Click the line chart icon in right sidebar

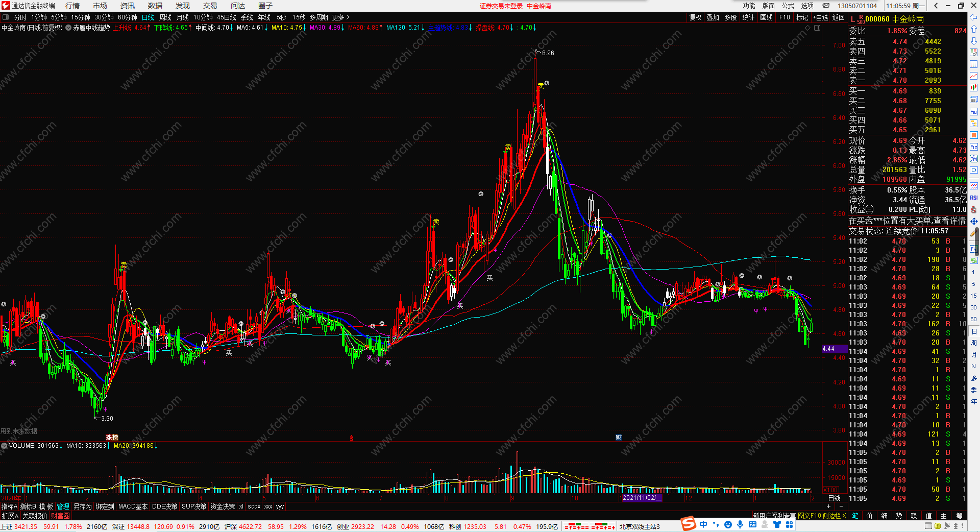(973, 76)
